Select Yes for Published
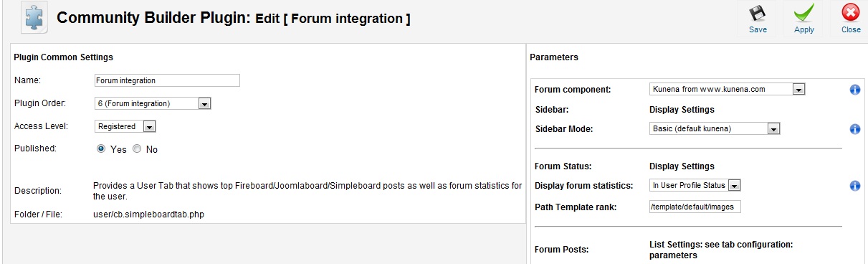868x264 pixels. pos(102,149)
